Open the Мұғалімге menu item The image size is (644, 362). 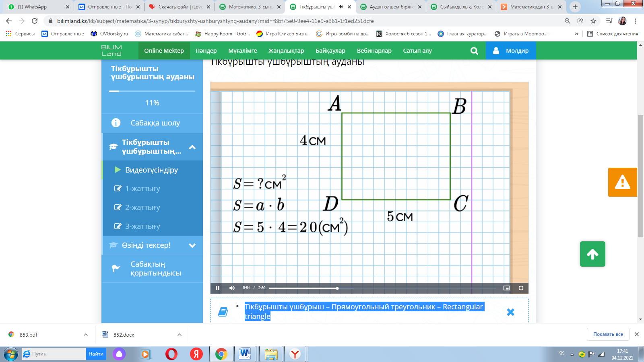tap(243, 51)
